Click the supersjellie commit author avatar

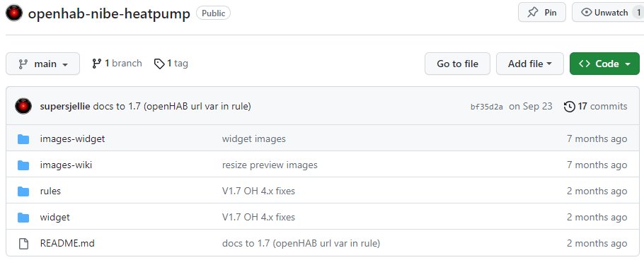tap(23, 106)
